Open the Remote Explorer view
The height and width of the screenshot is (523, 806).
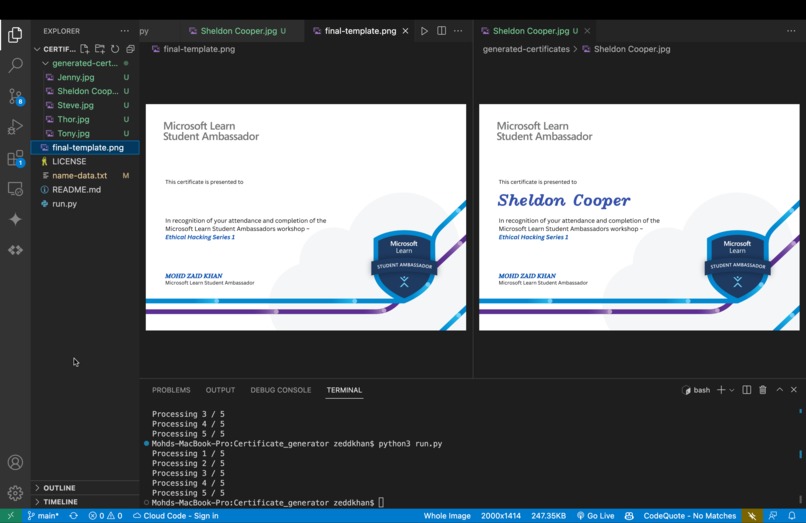[15, 189]
